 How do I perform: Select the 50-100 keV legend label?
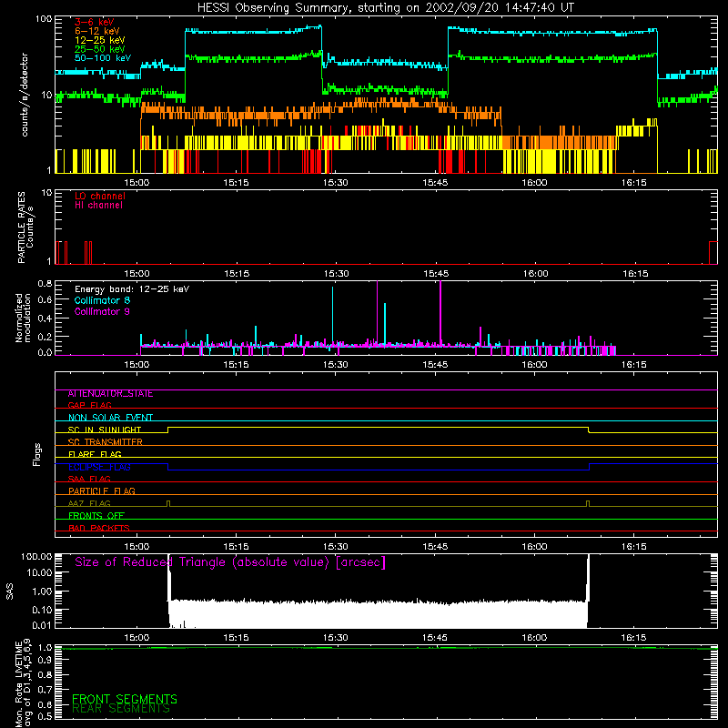pyautogui.click(x=102, y=58)
